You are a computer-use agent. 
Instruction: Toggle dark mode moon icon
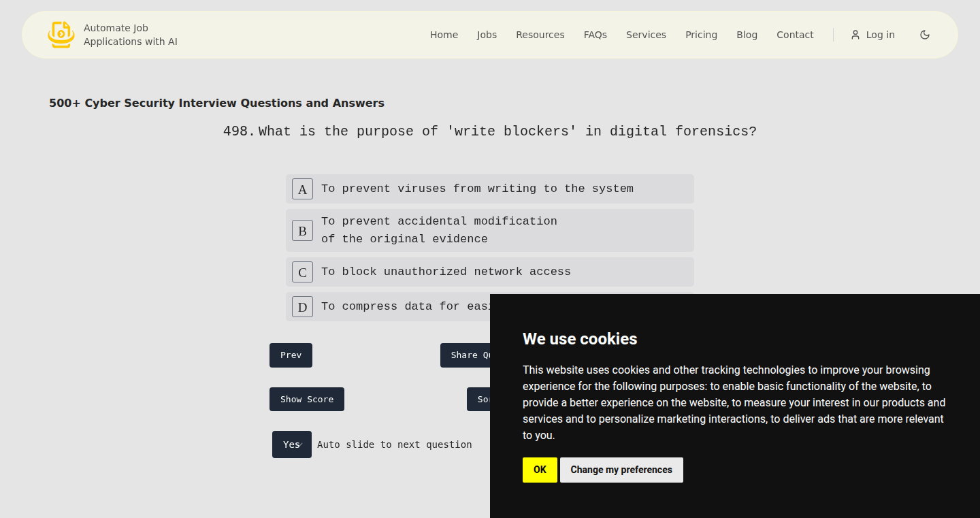coord(925,35)
